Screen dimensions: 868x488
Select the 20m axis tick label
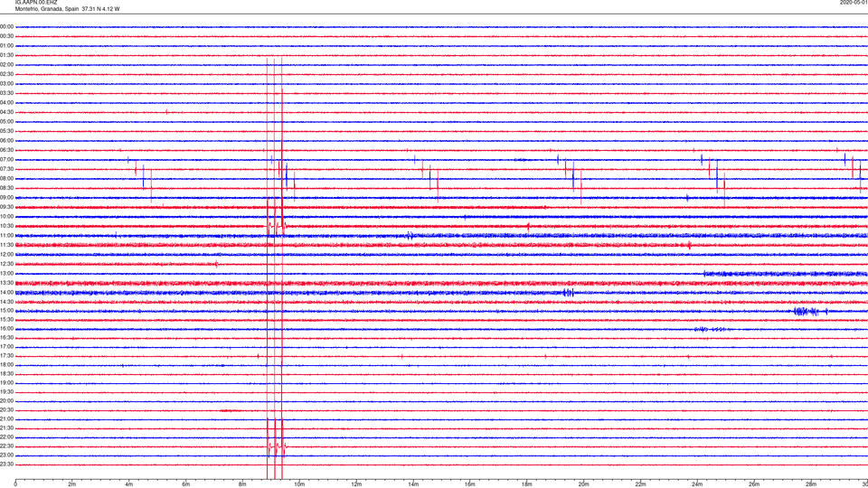pyautogui.click(x=583, y=484)
